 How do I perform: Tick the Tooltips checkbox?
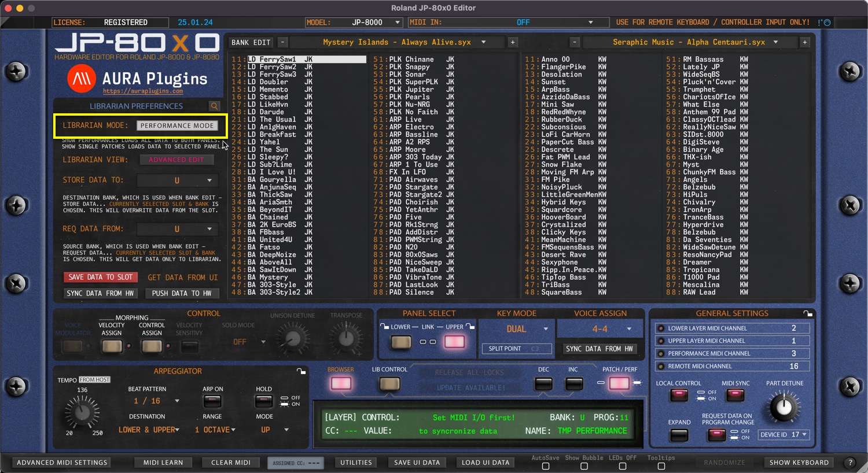(x=661, y=466)
